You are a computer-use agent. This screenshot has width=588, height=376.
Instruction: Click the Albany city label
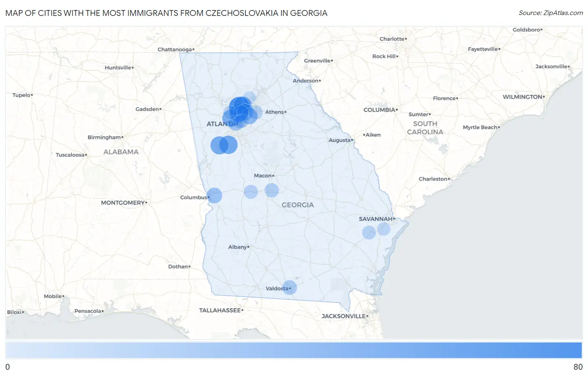point(238,247)
